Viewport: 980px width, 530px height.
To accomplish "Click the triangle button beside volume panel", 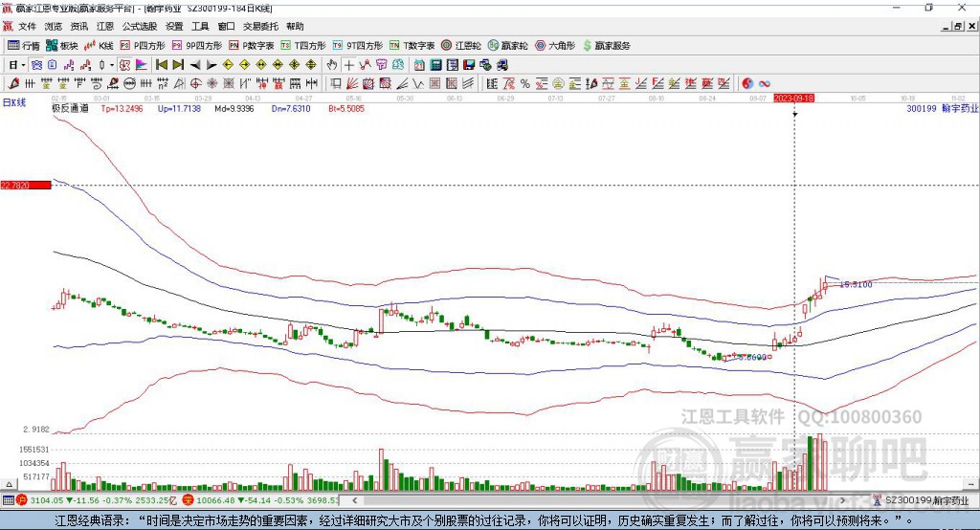I will pyautogui.click(x=9, y=484).
